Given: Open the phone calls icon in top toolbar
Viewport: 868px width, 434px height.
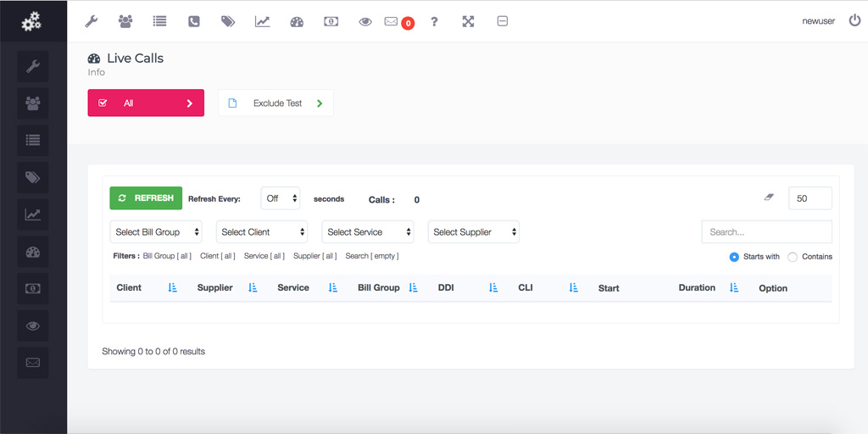Looking at the screenshot, I should [194, 21].
